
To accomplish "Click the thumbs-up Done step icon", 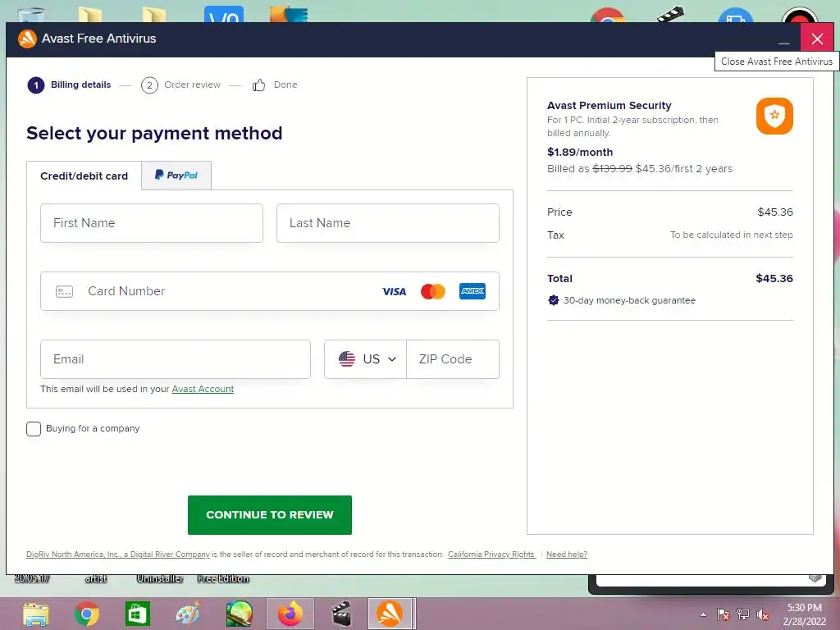I will pyautogui.click(x=258, y=84).
